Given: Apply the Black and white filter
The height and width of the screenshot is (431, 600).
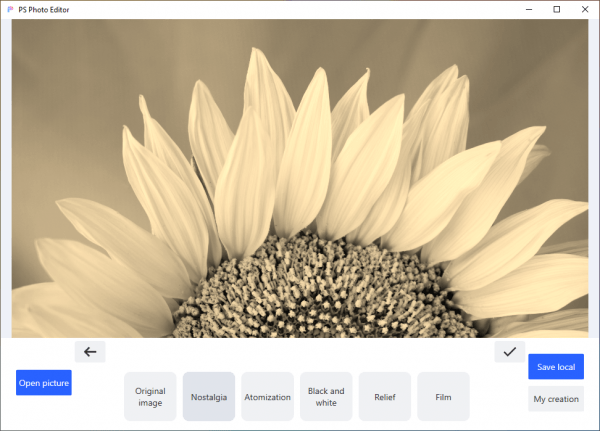Looking at the screenshot, I should click(326, 397).
